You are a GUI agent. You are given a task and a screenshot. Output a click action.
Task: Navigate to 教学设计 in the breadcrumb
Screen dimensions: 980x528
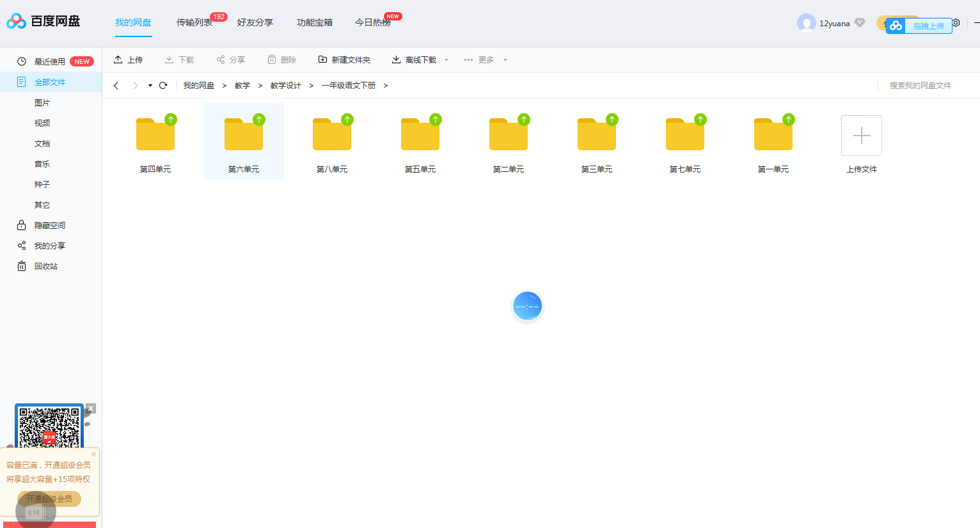(285, 85)
